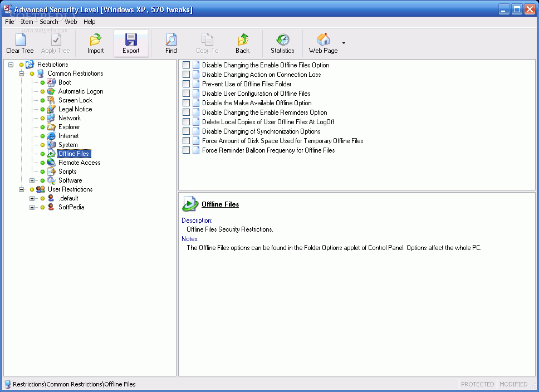The width and height of the screenshot is (539, 392).
Task: Click the Apply Tree toolbar icon
Action: (x=56, y=40)
